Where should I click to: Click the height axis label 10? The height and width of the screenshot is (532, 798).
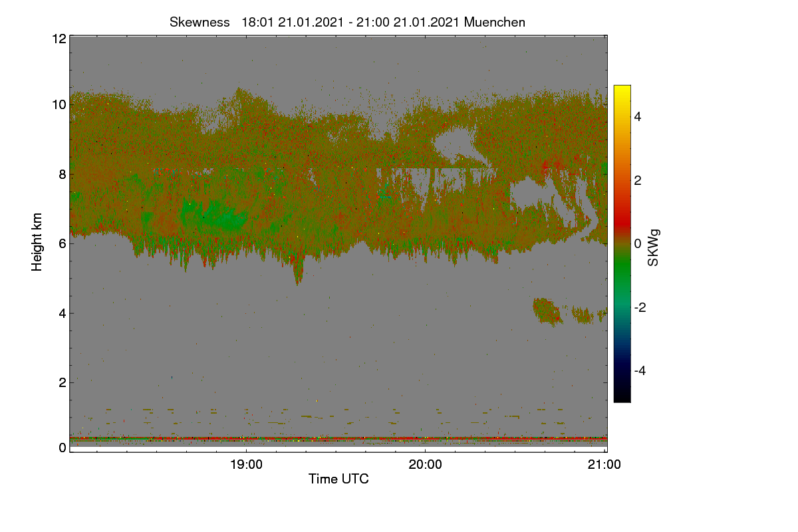pos(58,104)
